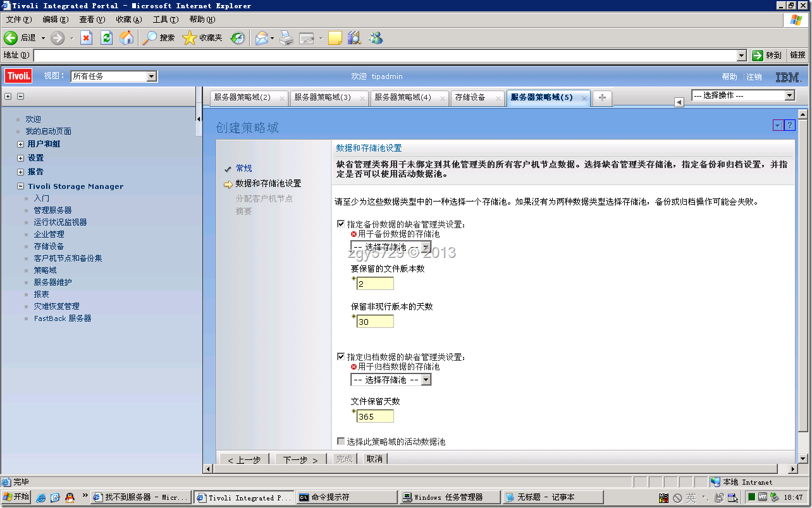
Task: Open the 编辑(E) menu
Action: (x=55, y=20)
